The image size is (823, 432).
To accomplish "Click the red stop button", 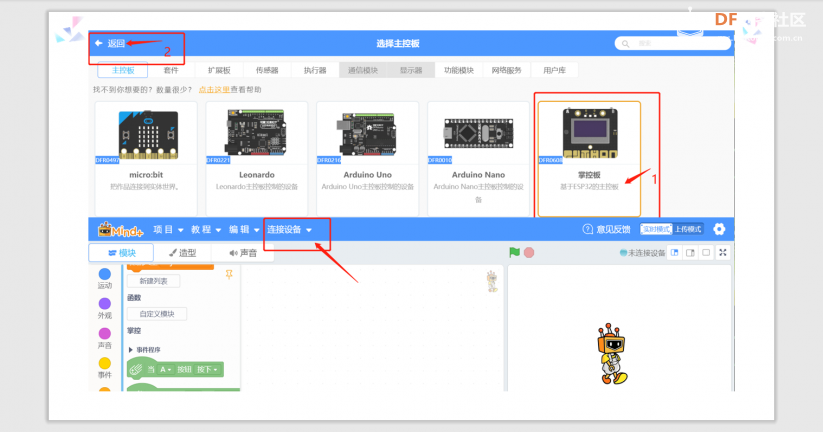I will point(529,252).
